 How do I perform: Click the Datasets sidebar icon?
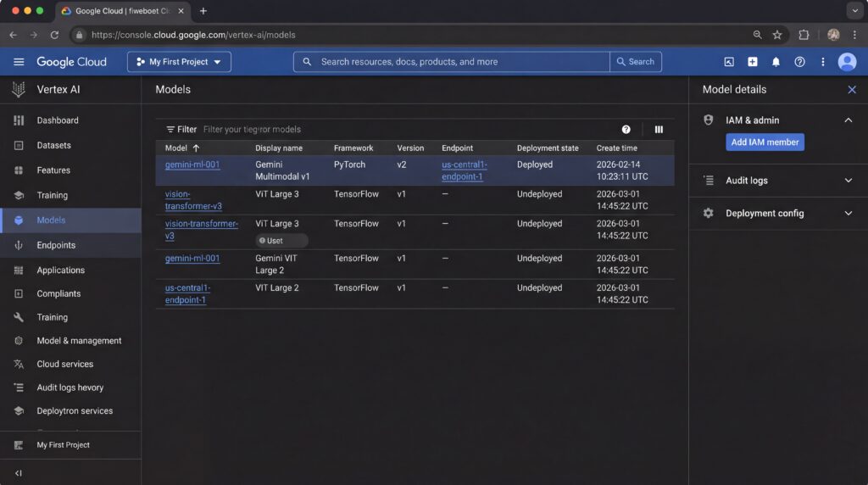pos(19,145)
